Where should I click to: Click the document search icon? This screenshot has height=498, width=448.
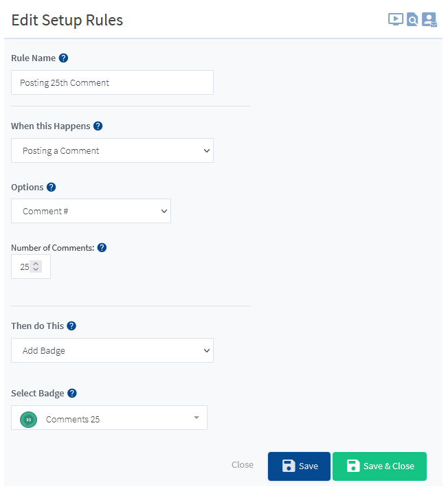tap(412, 20)
